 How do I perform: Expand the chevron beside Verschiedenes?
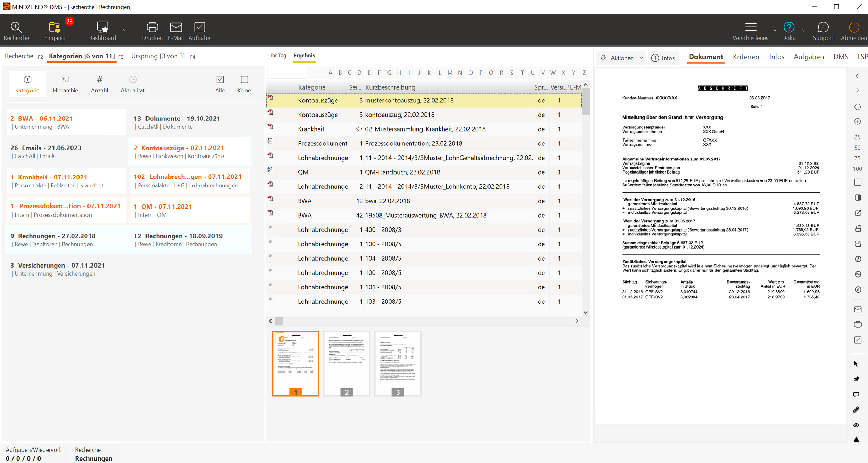(775, 31)
